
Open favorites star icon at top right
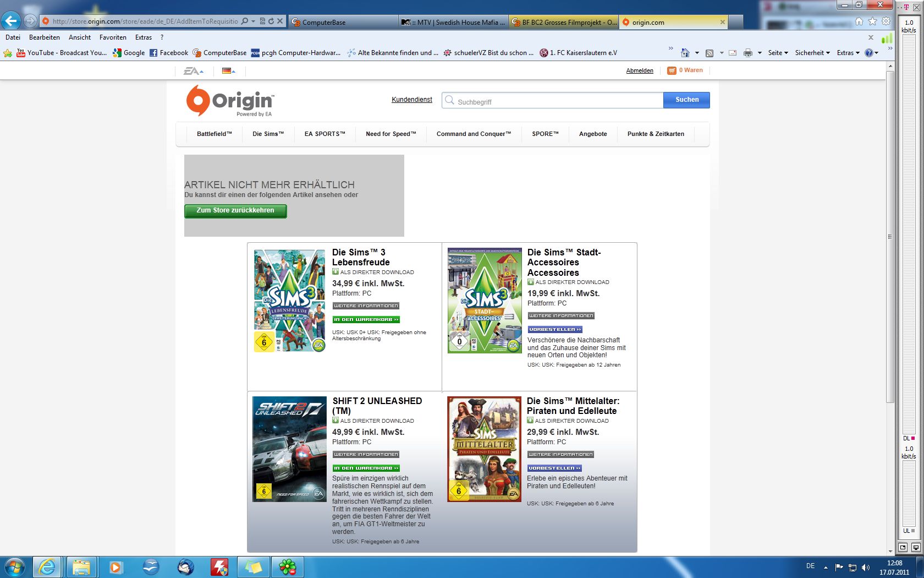[x=872, y=21]
